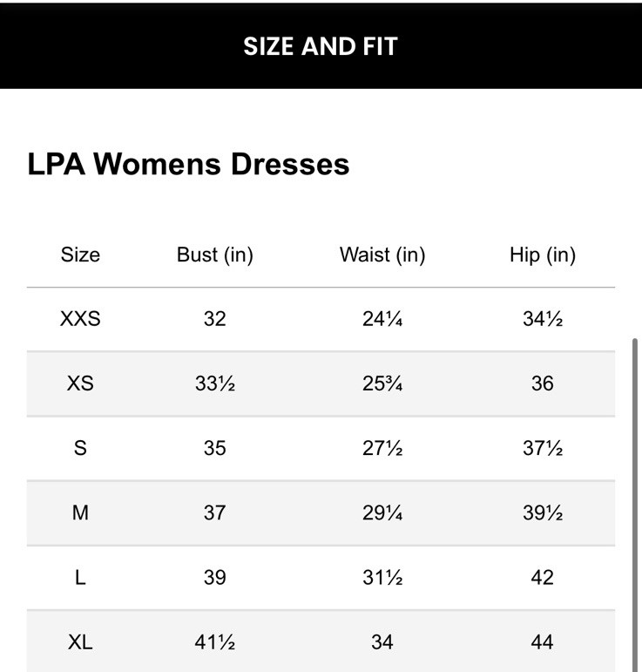Click the SIZE AND FIT header title
642x672 pixels.
pos(321,46)
